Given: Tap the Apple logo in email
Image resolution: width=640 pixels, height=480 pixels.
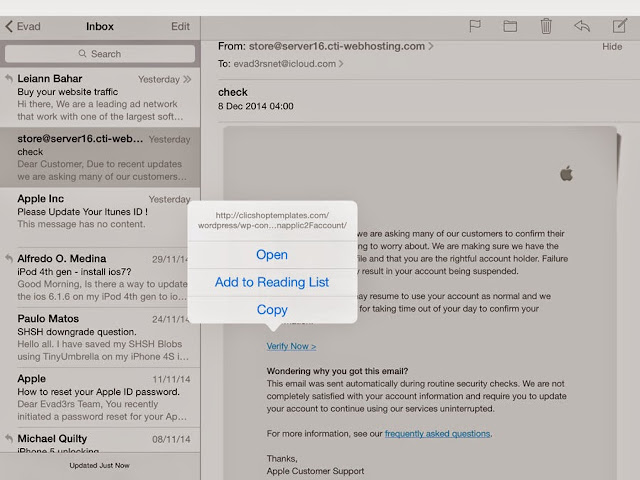Looking at the screenshot, I should (x=567, y=173).
